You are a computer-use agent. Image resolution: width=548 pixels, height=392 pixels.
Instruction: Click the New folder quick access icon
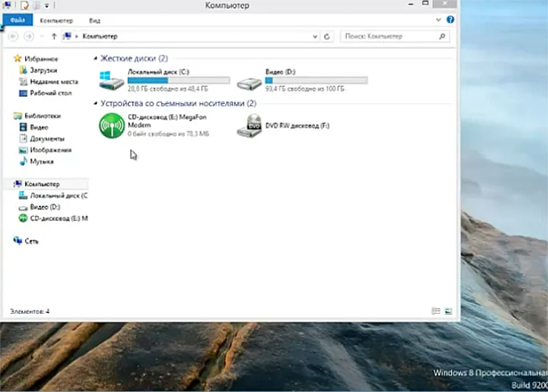[36, 5]
